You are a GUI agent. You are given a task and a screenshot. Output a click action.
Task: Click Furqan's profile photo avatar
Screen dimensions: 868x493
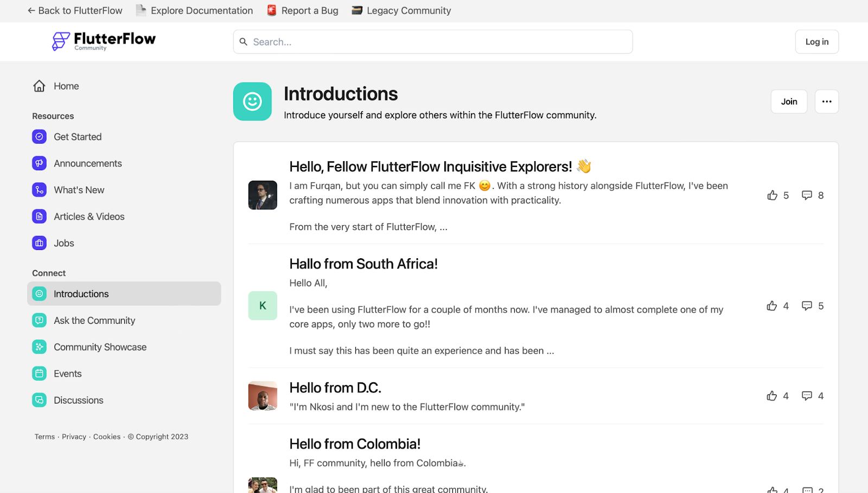pyautogui.click(x=263, y=195)
